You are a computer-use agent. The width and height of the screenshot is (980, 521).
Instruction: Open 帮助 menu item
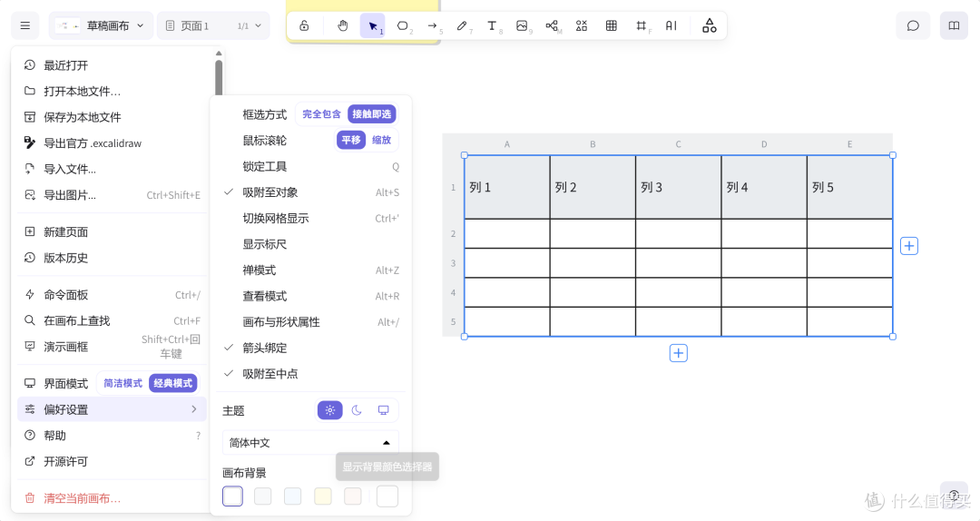(112, 436)
